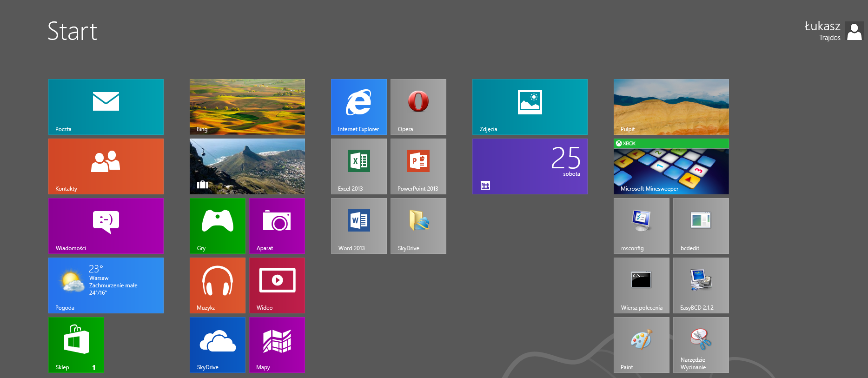
Task: Launch Internet Explorer
Action: coord(359,107)
